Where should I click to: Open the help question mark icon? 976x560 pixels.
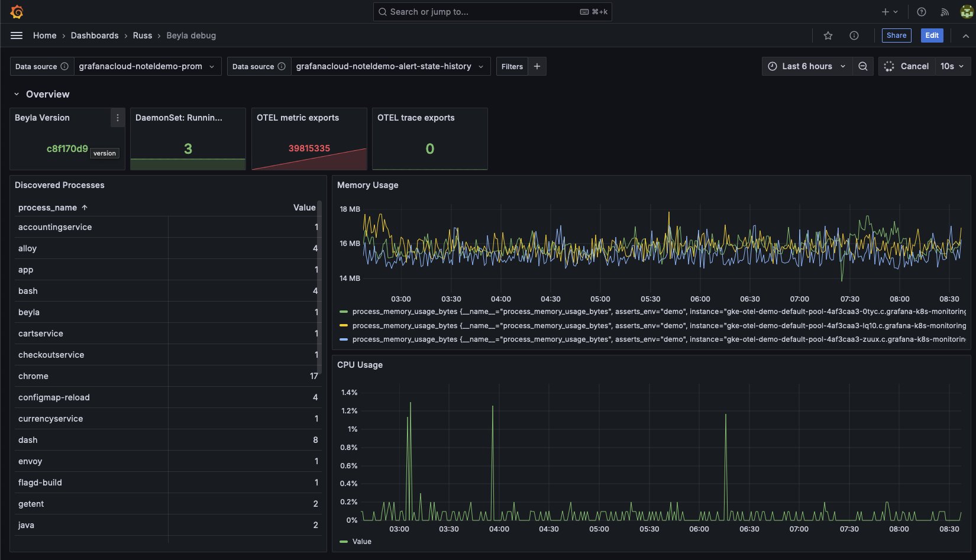(x=922, y=12)
